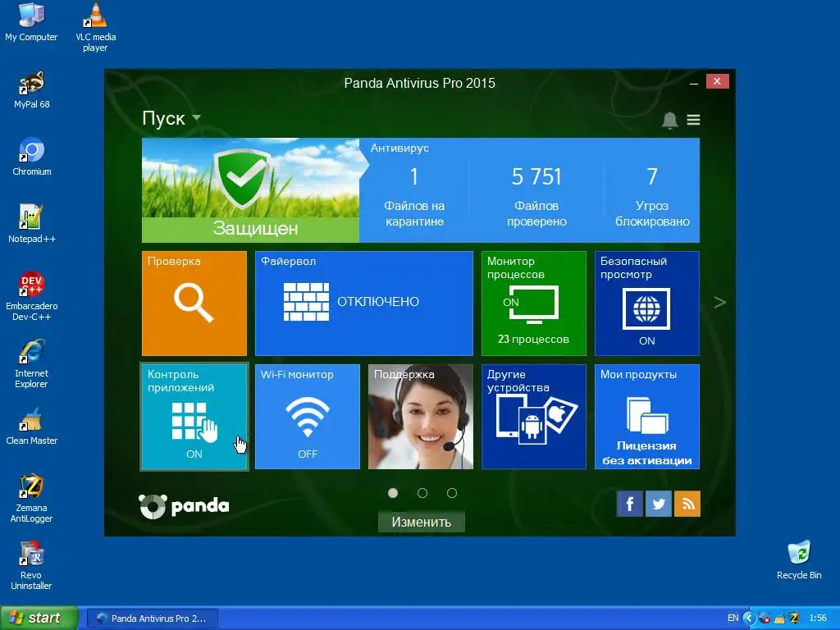
Task: Click the EN language indicator
Action: click(733, 619)
